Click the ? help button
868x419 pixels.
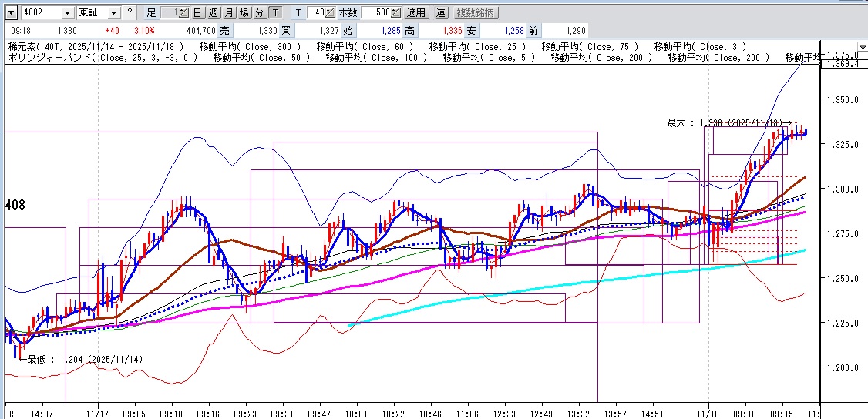point(129,12)
